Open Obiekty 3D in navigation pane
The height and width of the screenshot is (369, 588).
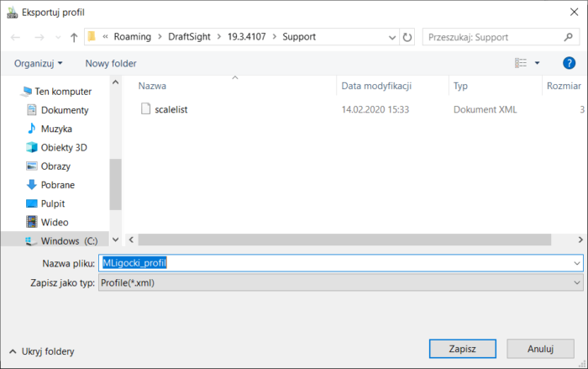[x=64, y=148]
